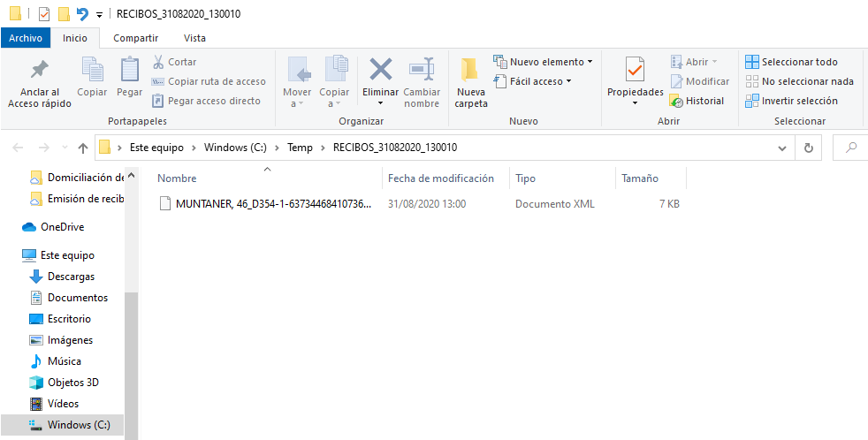The width and height of the screenshot is (868, 440).
Task: Open the Archivo tab
Action: click(x=26, y=38)
